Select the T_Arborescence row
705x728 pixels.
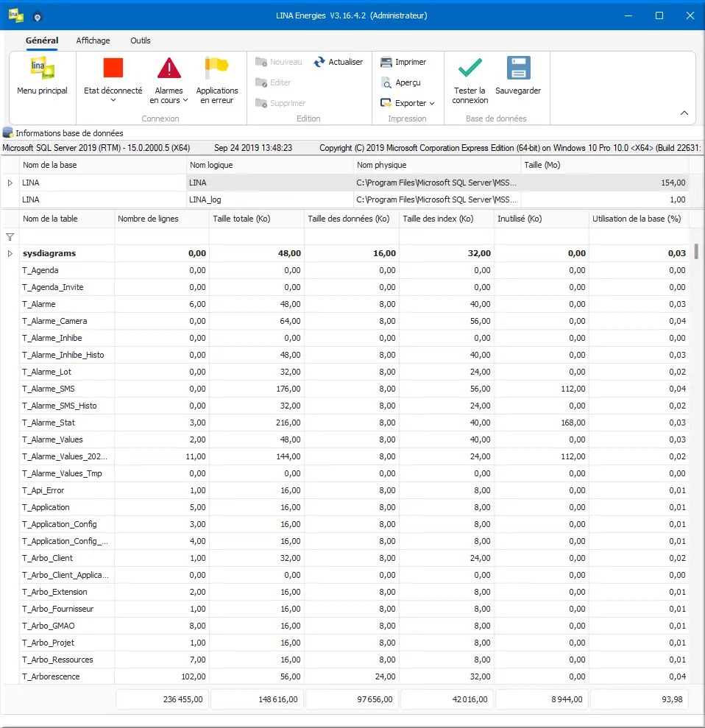click(354, 676)
